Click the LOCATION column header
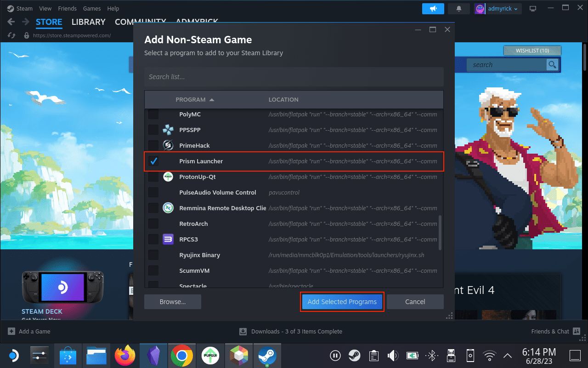This screenshot has width=588, height=368. click(283, 99)
